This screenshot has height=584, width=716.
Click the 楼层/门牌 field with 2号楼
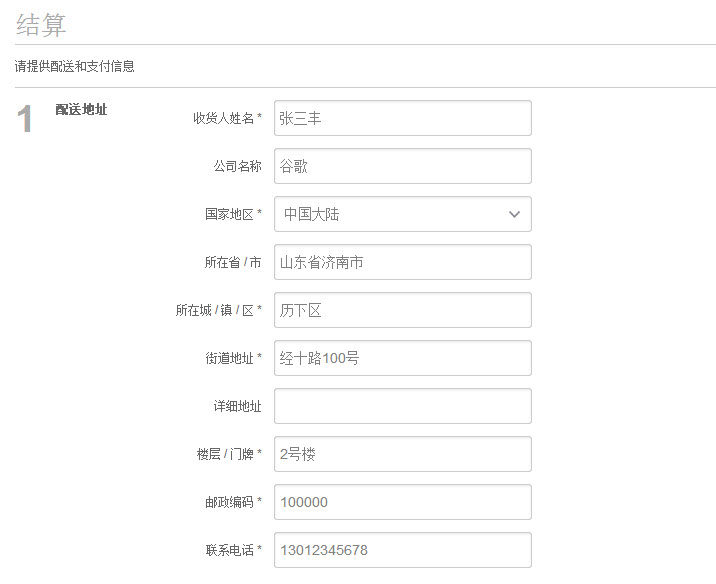coord(403,454)
